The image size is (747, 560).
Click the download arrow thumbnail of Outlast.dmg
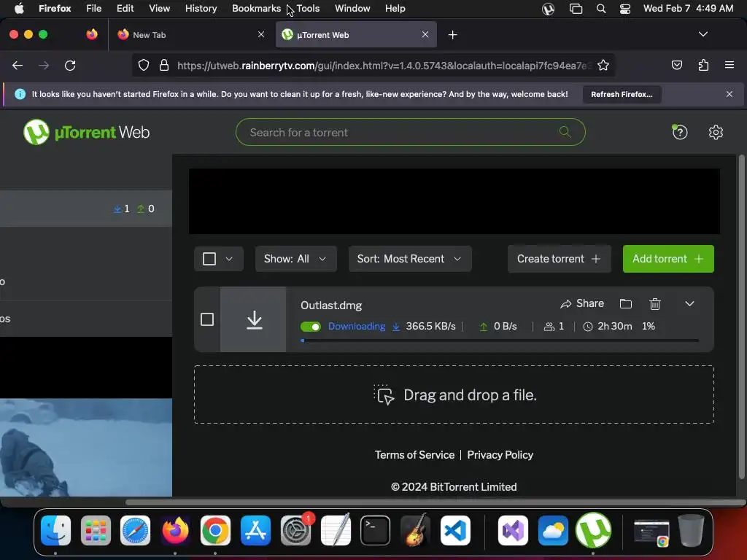point(253,319)
